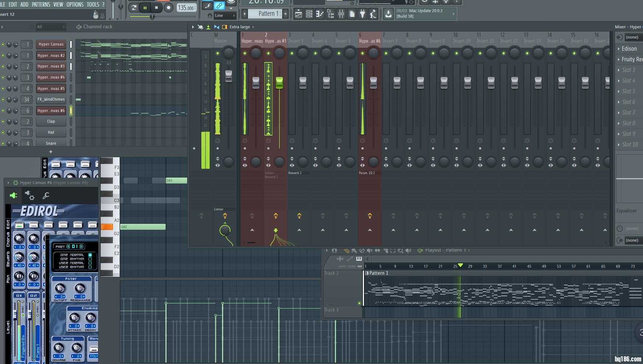Toggle channel select light for Hyper..nvas #6

click(71, 111)
